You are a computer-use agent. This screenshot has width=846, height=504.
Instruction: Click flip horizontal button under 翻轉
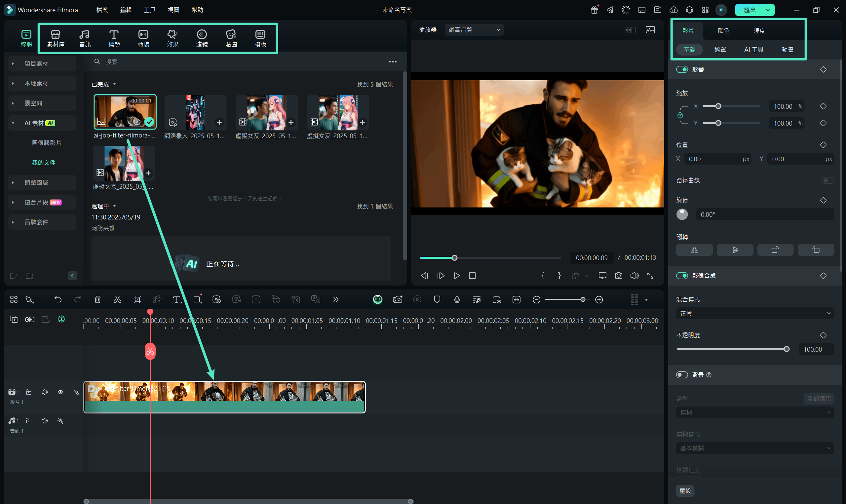click(x=694, y=250)
